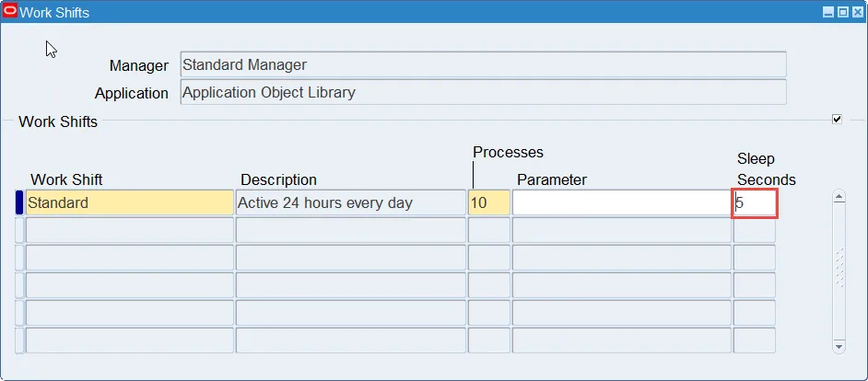Click the last row's Sleep Seconds cell
The height and width of the screenshot is (381, 868).
click(755, 341)
